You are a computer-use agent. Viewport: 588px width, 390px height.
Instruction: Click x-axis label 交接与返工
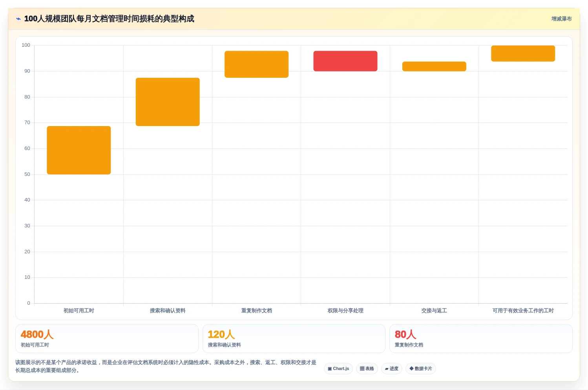pos(434,311)
